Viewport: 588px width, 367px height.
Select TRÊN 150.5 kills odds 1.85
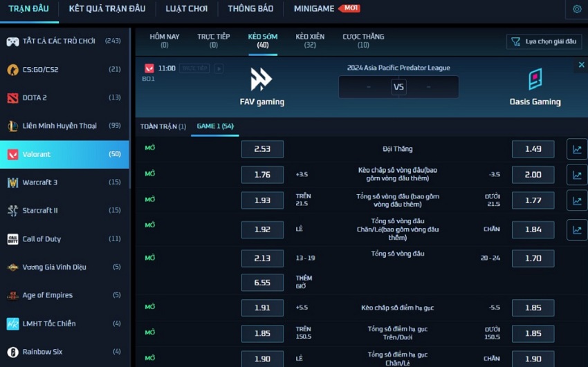point(262,333)
